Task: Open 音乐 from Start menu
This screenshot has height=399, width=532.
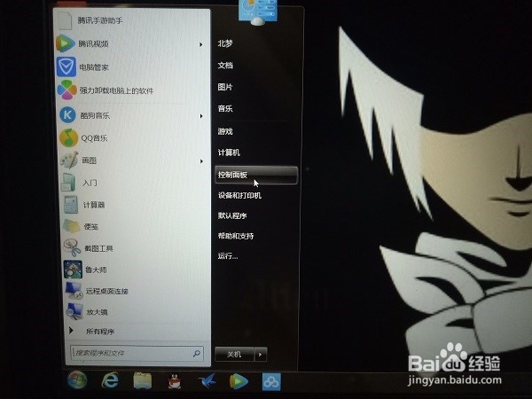Action: [225, 108]
